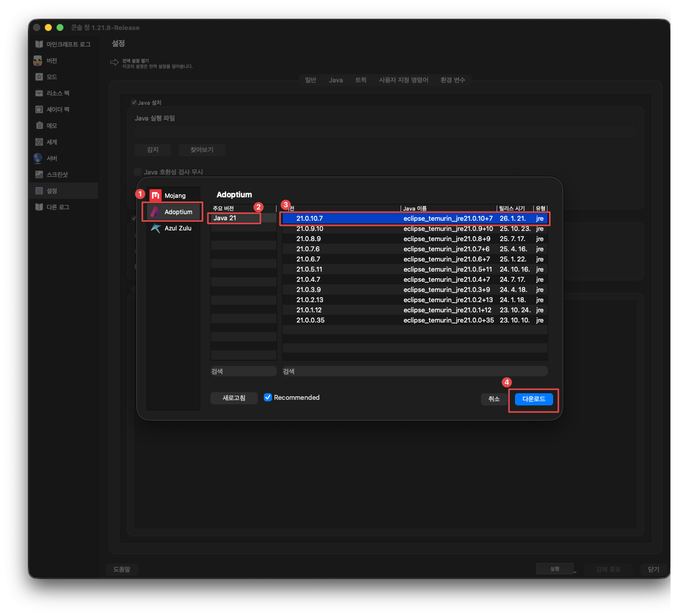Click the 전역 설정 열기 arrow icon
Image resolution: width=699 pixels, height=616 pixels.
114,63
